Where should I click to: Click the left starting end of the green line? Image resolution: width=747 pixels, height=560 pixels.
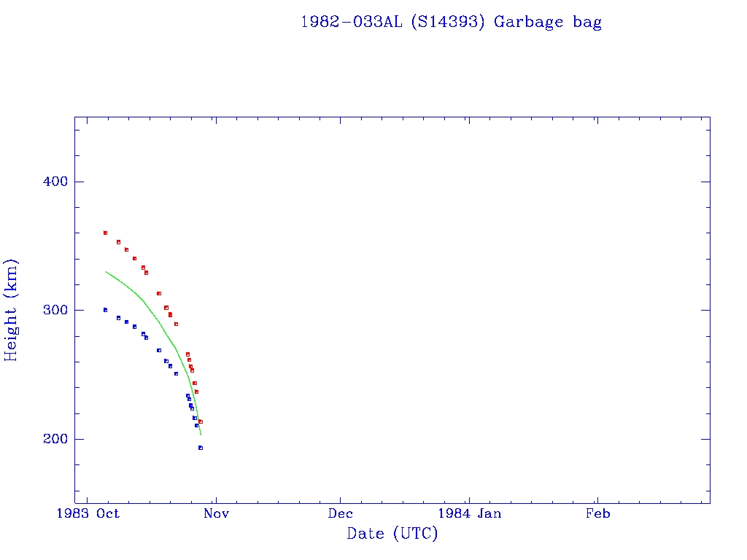coord(106,271)
